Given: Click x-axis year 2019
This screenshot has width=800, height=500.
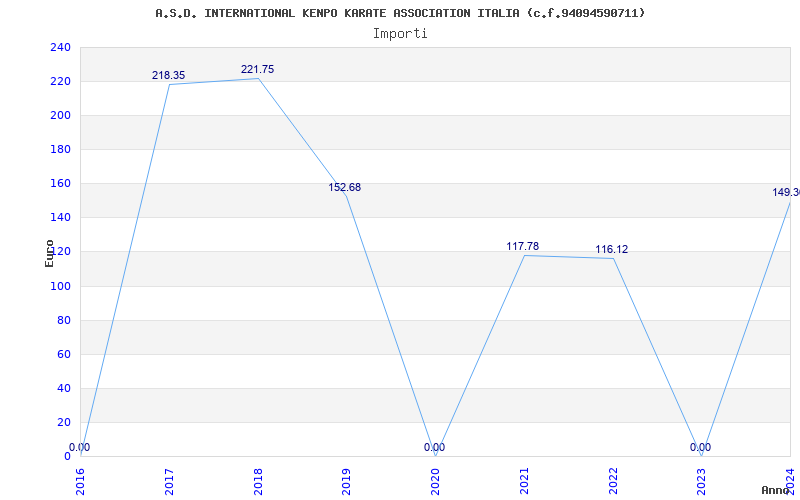Looking at the screenshot, I should (347, 481).
